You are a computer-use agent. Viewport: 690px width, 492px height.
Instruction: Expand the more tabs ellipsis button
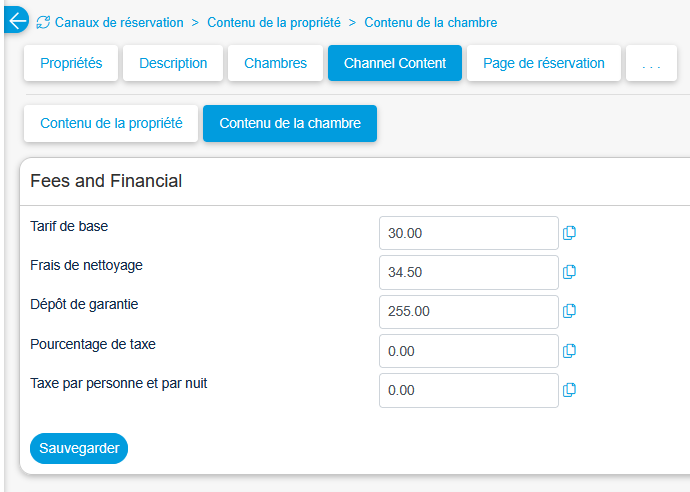(652, 63)
